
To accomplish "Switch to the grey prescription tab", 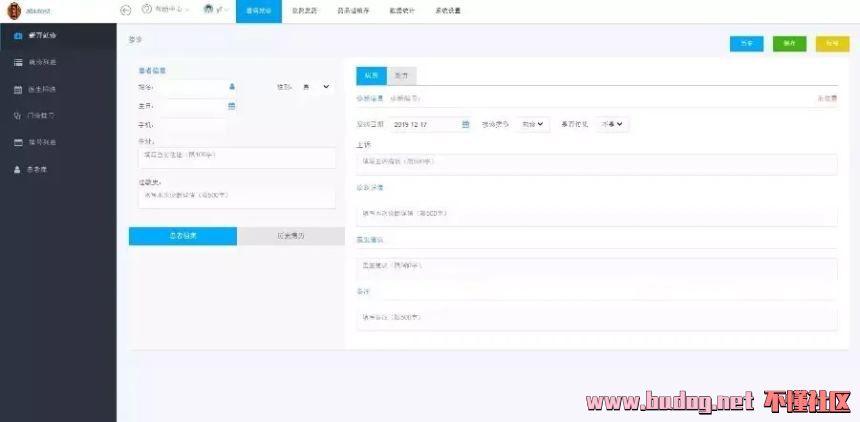I will [401, 76].
